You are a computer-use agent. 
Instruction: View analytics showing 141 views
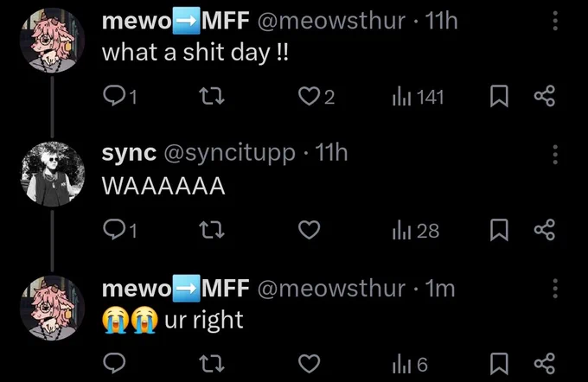pos(419,97)
